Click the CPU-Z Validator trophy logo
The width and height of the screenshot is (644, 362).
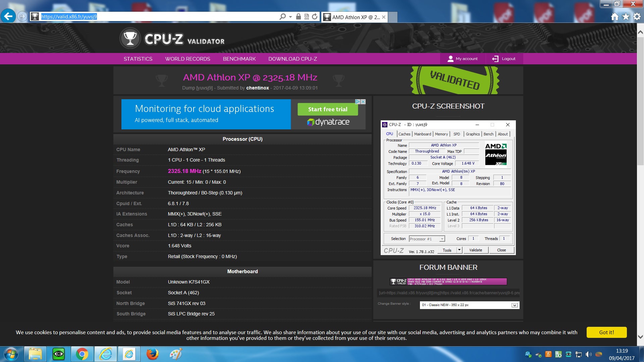pyautogui.click(x=130, y=38)
